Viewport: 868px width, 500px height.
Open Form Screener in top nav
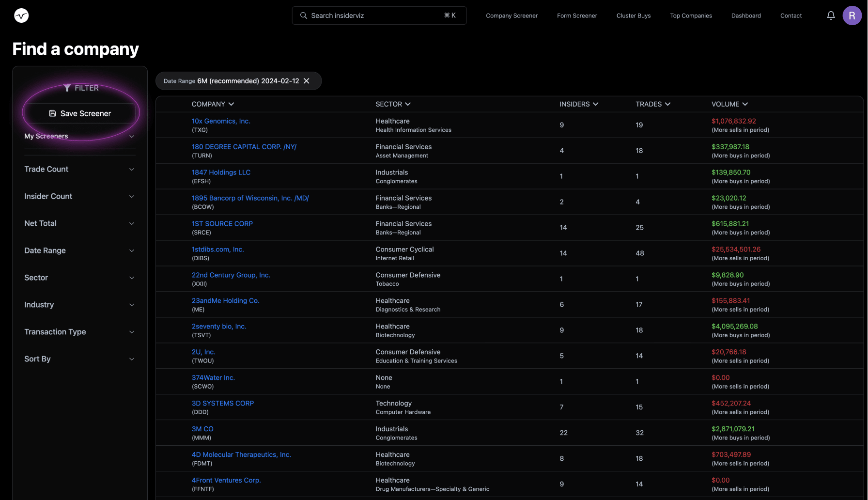577,16
